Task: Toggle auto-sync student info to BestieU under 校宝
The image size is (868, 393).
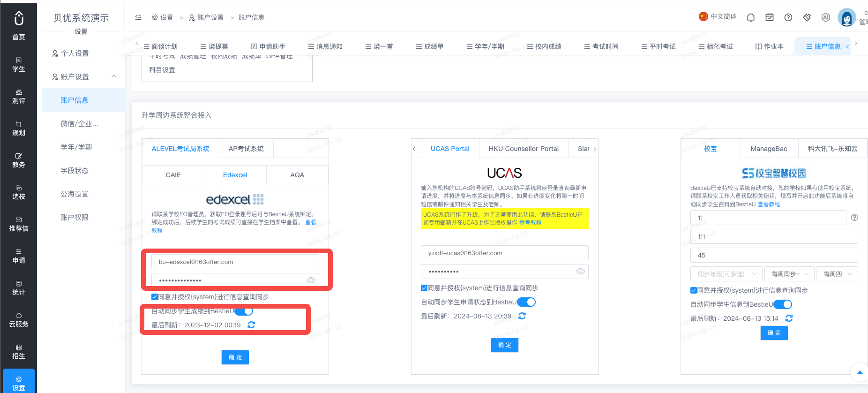Action: (783, 304)
